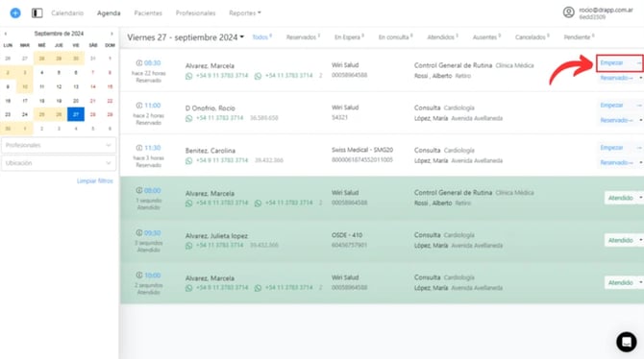Expand the Reportes dropdown menu
This screenshot has width=644, height=359.
click(245, 13)
